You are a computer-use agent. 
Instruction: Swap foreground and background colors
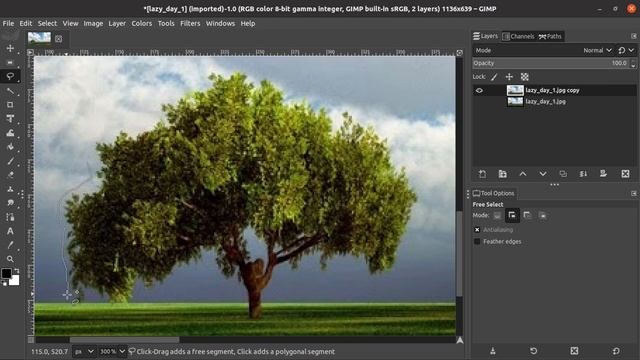(x=16, y=271)
